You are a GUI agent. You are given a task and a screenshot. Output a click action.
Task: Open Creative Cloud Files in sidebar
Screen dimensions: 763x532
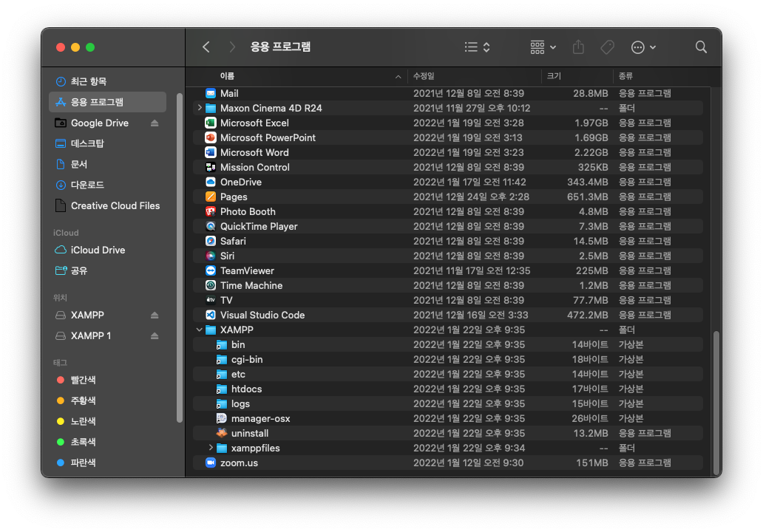click(107, 205)
